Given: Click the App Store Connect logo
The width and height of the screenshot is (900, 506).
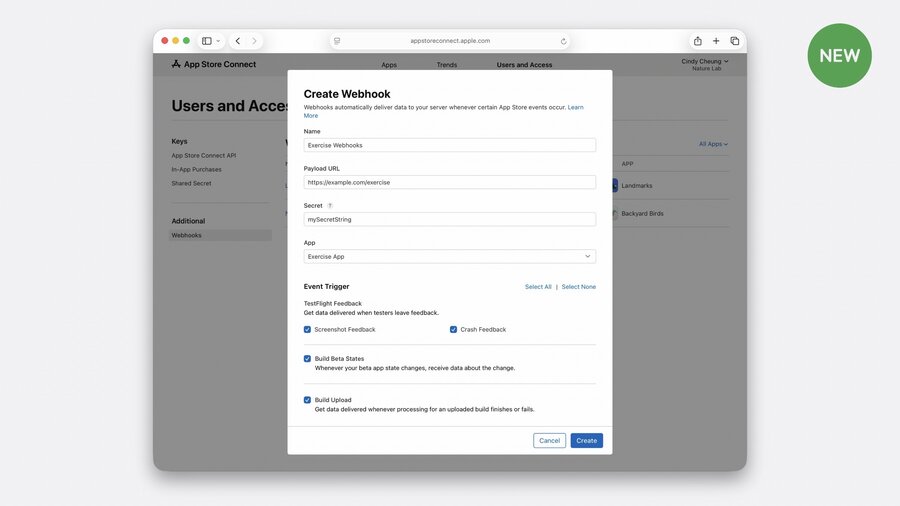Looking at the screenshot, I should coord(214,64).
